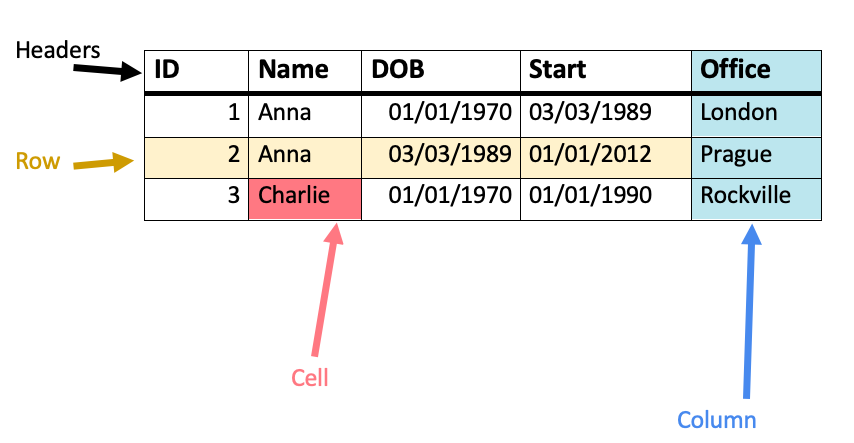This screenshot has height=443, width=854.
Task: Select the Start header cell
Action: tap(606, 71)
